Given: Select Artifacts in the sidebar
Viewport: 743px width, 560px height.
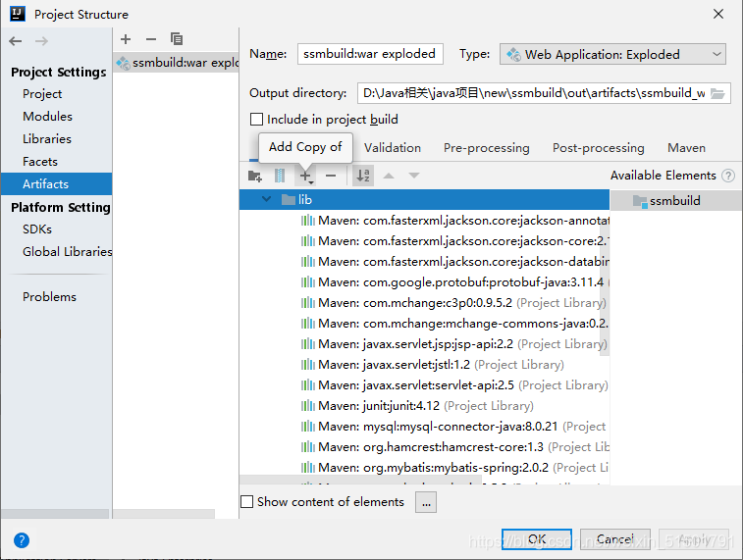Looking at the screenshot, I should tap(56, 184).
